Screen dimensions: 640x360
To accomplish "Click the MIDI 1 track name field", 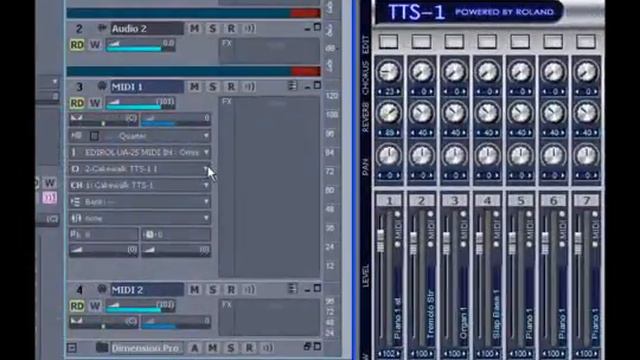I will click(x=147, y=87).
